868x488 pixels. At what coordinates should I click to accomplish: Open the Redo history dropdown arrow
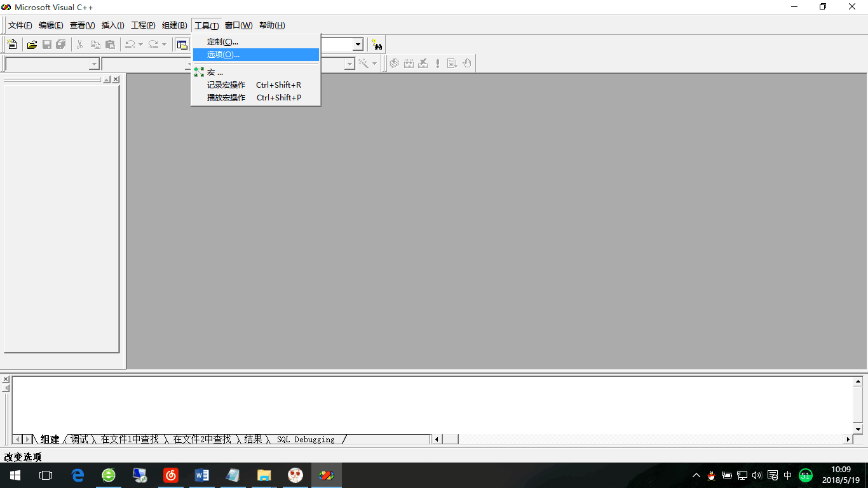[164, 44]
